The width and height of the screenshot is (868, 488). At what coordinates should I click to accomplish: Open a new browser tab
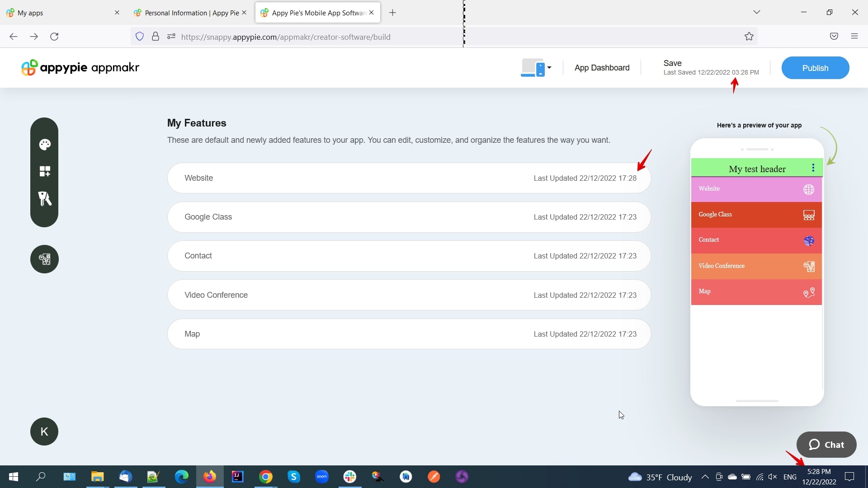392,13
